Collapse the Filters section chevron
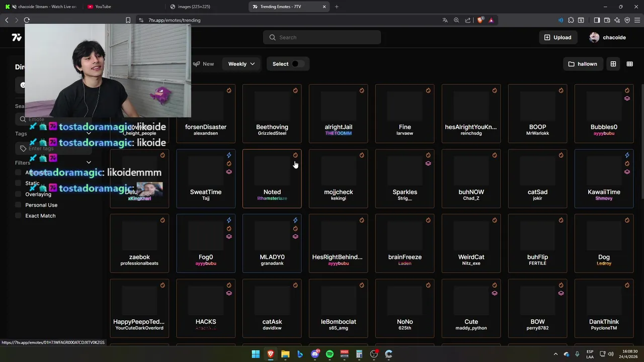 (x=89, y=163)
